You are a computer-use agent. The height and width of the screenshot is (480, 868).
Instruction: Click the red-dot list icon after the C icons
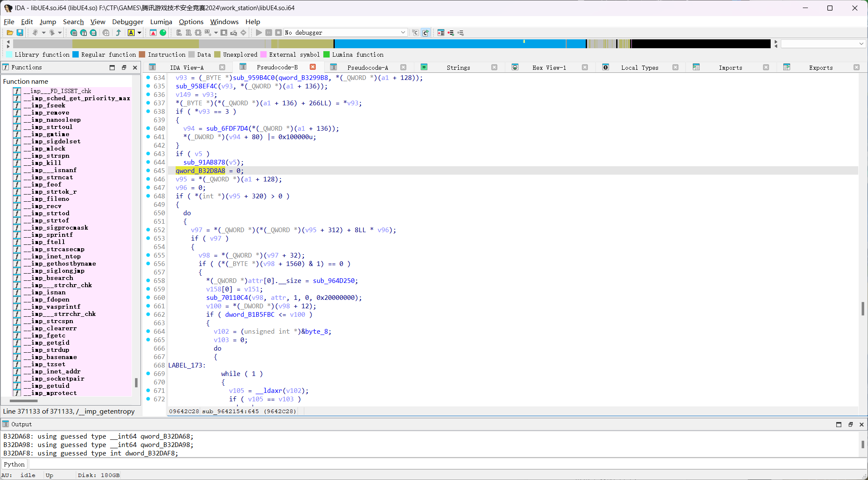(441, 33)
